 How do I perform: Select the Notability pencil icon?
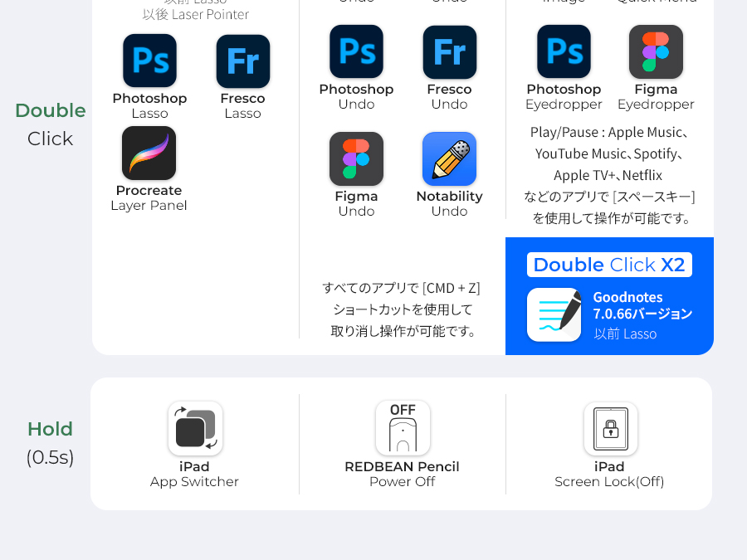coord(450,158)
